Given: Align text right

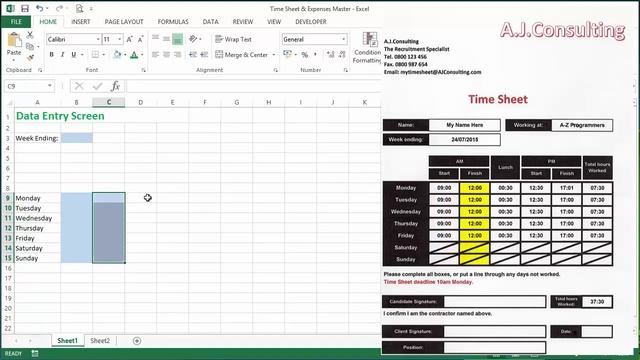Looking at the screenshot, I should click(x=177, y=54).
